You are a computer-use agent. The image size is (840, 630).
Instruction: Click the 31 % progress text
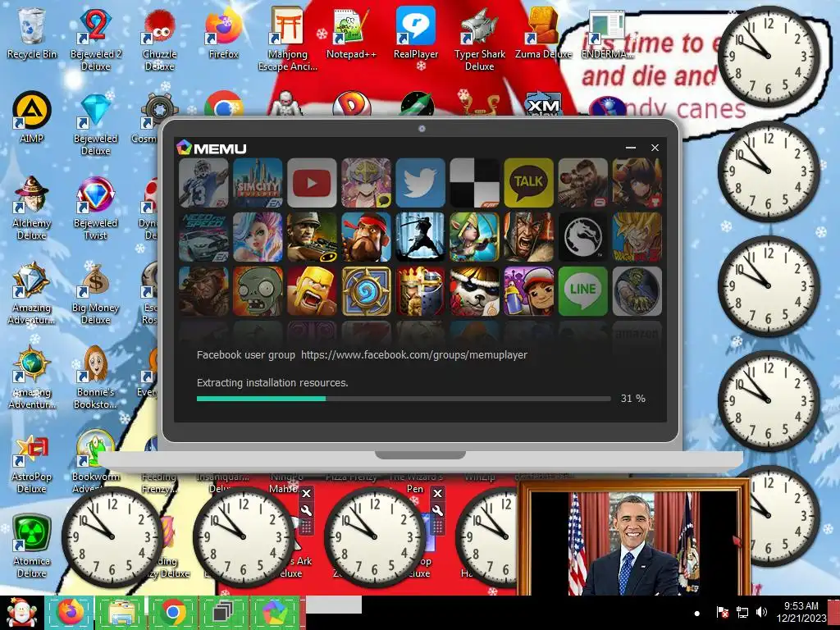click(x=632, y=398)
